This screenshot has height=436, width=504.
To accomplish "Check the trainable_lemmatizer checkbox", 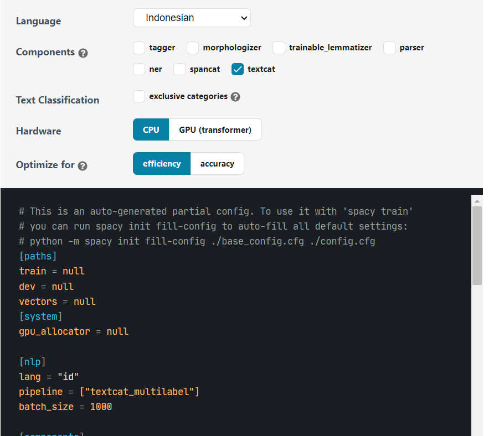I will 279,48.
